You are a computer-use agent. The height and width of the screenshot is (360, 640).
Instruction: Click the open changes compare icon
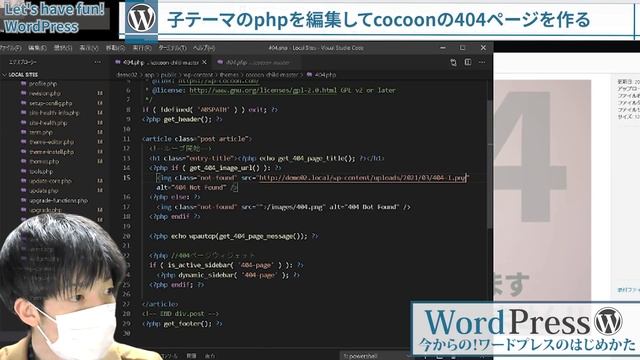point(453,62)
